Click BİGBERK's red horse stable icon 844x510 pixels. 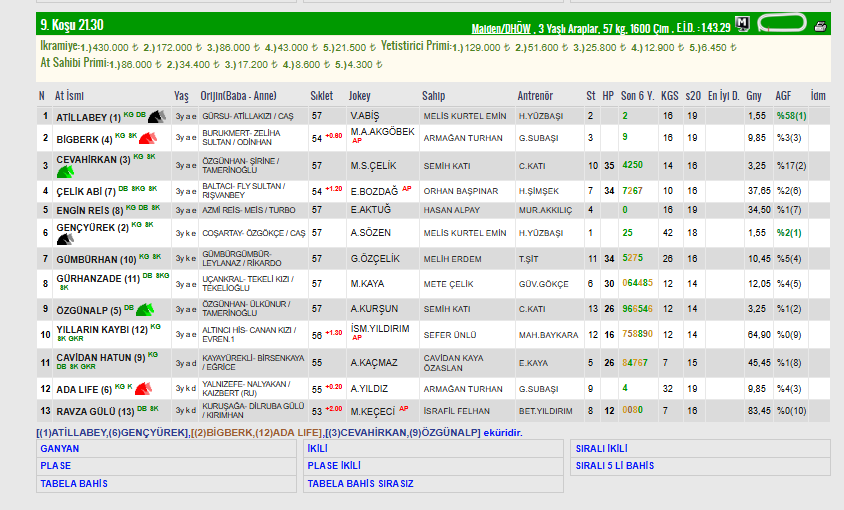pos(148,138)
